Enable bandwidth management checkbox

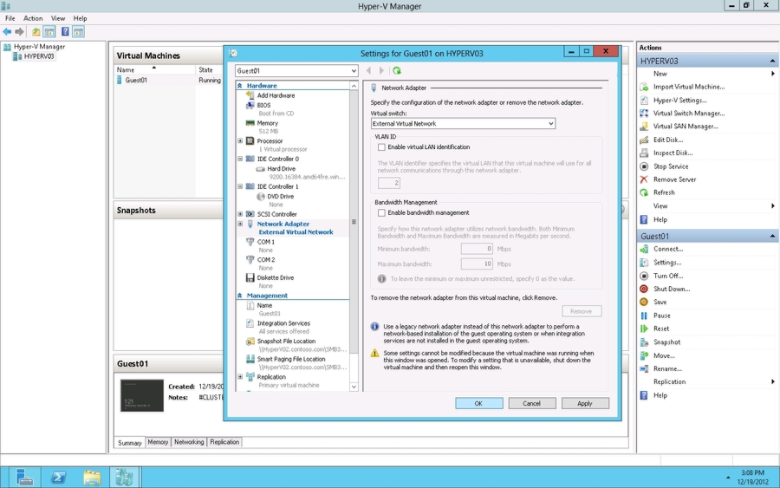[382, 213]
